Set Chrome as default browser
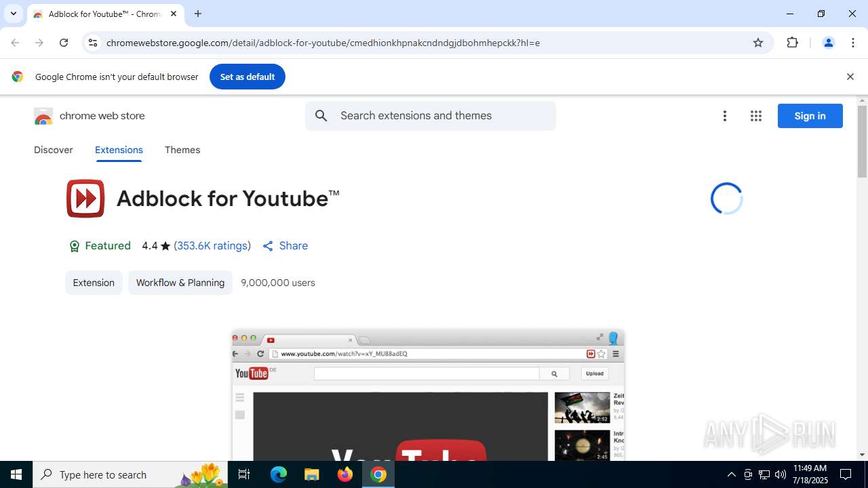 point(248,77)
